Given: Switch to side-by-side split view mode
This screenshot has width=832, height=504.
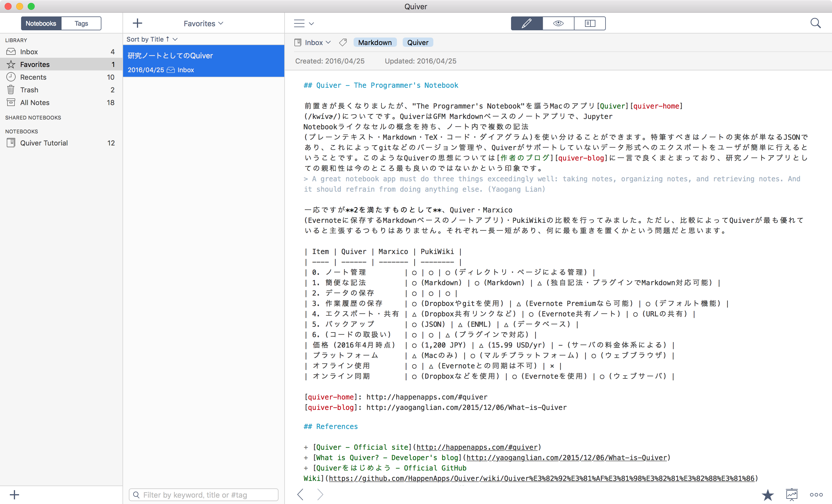Looking at the screenshot, I should point(590,23).
